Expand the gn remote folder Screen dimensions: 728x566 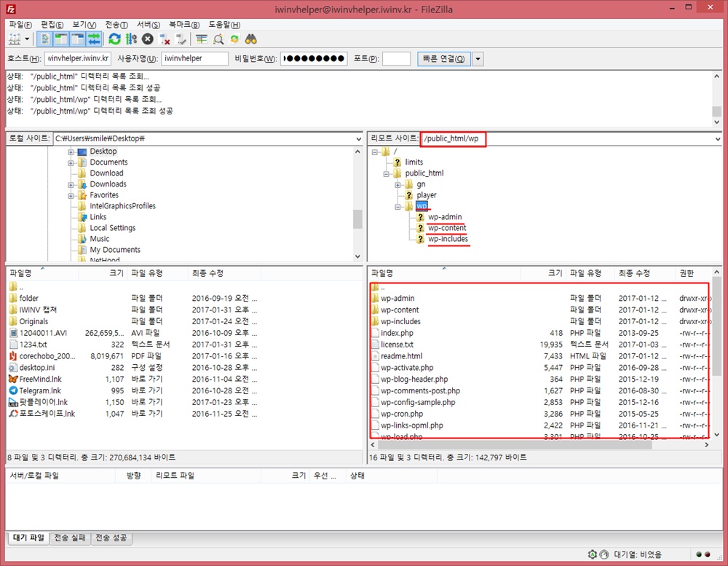398,185
